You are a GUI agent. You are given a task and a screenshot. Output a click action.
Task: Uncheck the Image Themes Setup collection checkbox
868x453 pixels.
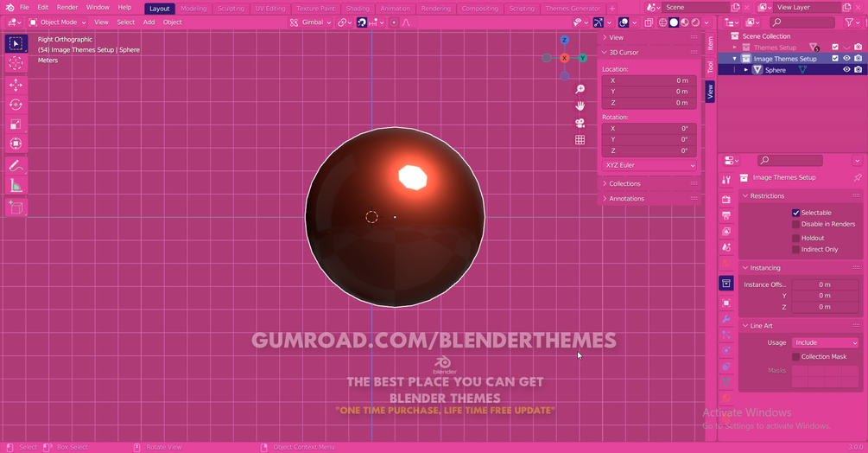[835, 58]
